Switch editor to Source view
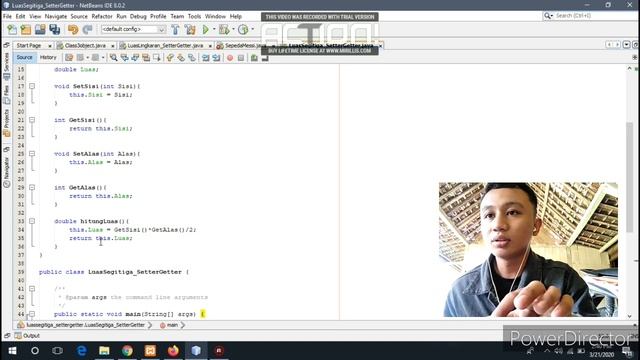The height and width of the screenshot is (360, 640). 24,58
